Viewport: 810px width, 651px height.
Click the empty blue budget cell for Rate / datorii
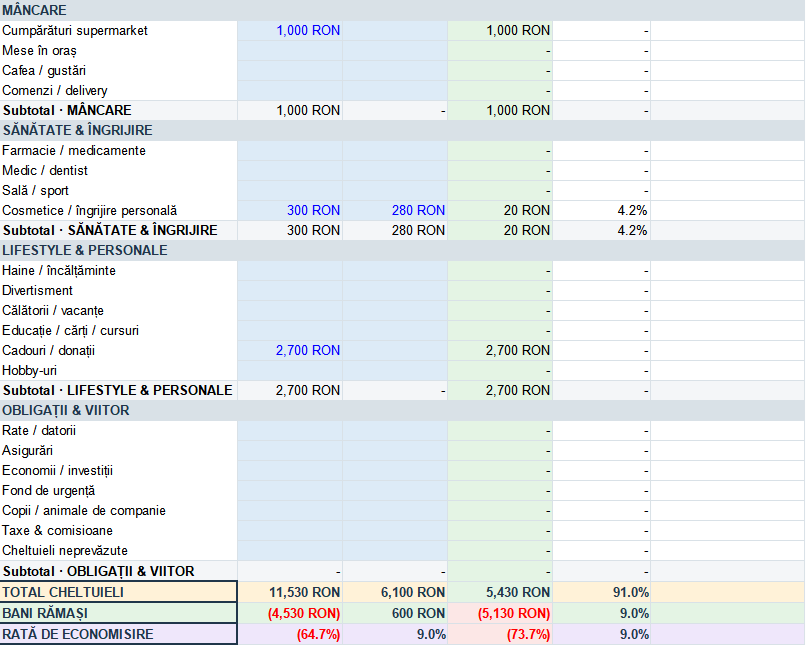point(290,431)
